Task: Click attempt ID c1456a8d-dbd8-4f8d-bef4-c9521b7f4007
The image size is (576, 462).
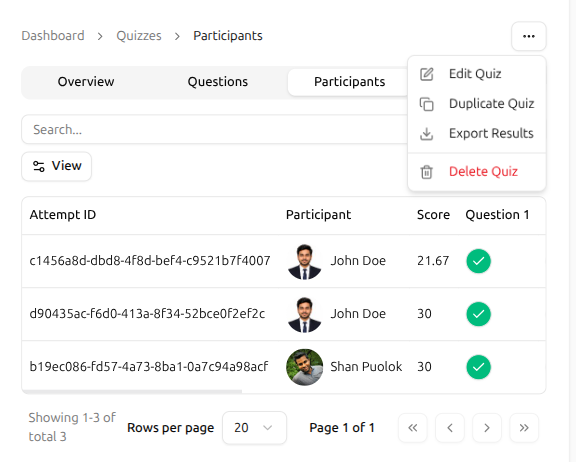Action: pos(150,261)
